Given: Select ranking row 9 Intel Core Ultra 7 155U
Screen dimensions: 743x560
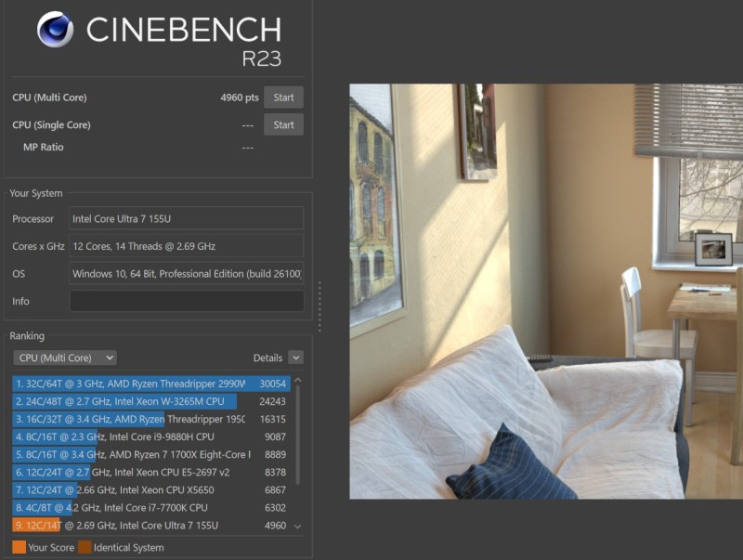Looking at the screenshot, I should (151, 526).
